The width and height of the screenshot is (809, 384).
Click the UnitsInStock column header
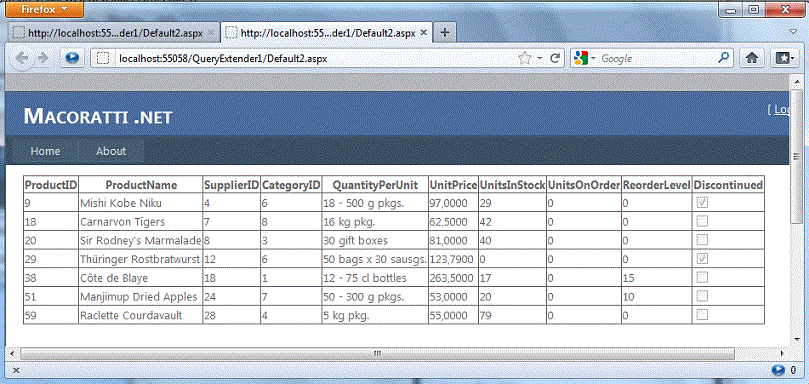pos(512,184)
